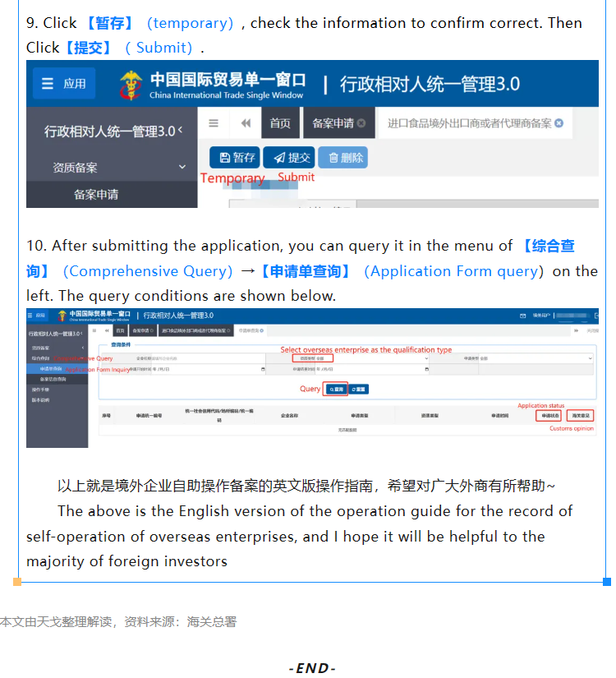Click the 删除 delete button with trash icon
This screenshot has height=678, width=616.
click(x=342, y=158)
